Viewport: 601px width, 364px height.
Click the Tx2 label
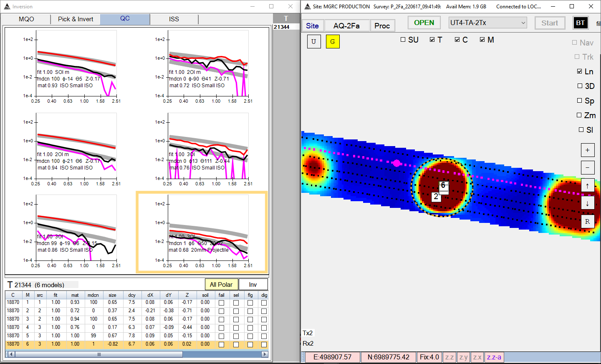click(x=308, y=333)
